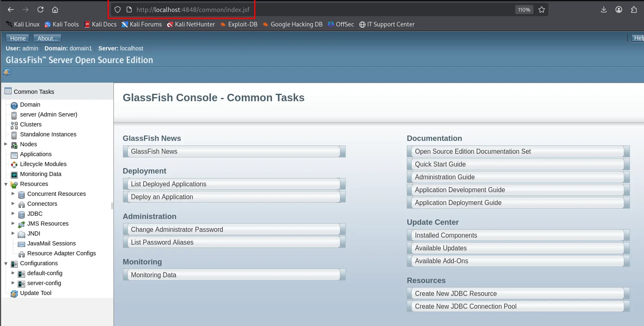Click Installed Components
Viewport: 644px width, 326px height.
pyautogui.click(x=518, y=236)
